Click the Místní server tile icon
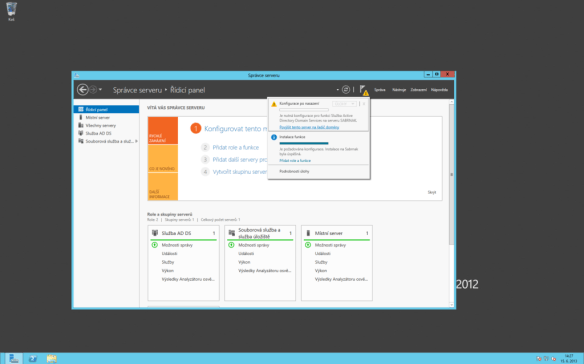 pyautogui.click(x=308, y=233)
